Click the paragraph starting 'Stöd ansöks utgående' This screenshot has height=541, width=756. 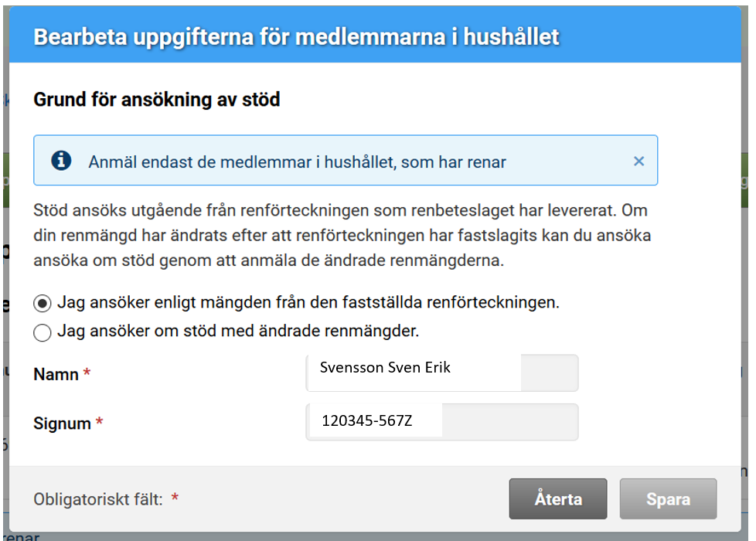pos(342,235)
